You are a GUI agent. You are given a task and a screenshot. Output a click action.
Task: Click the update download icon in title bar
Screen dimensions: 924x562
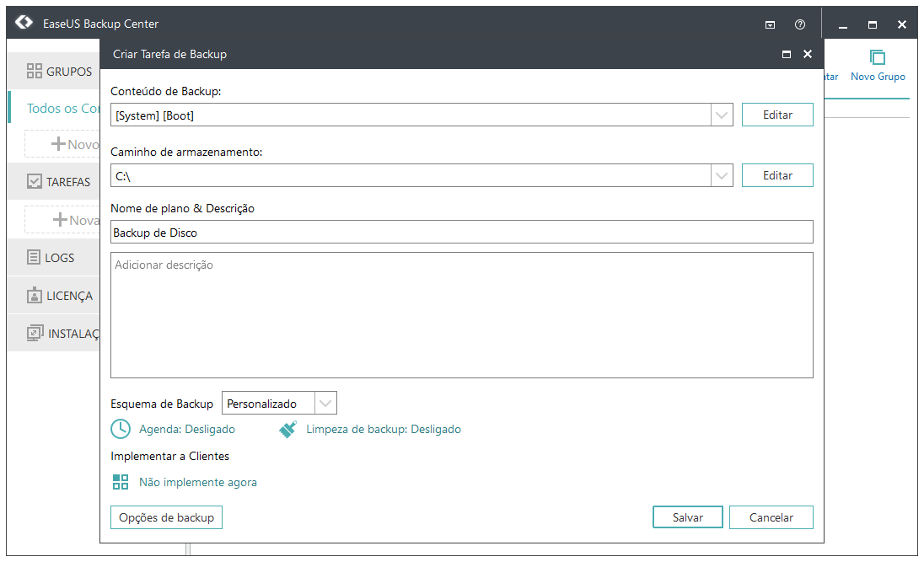click(x=770, y=24)
